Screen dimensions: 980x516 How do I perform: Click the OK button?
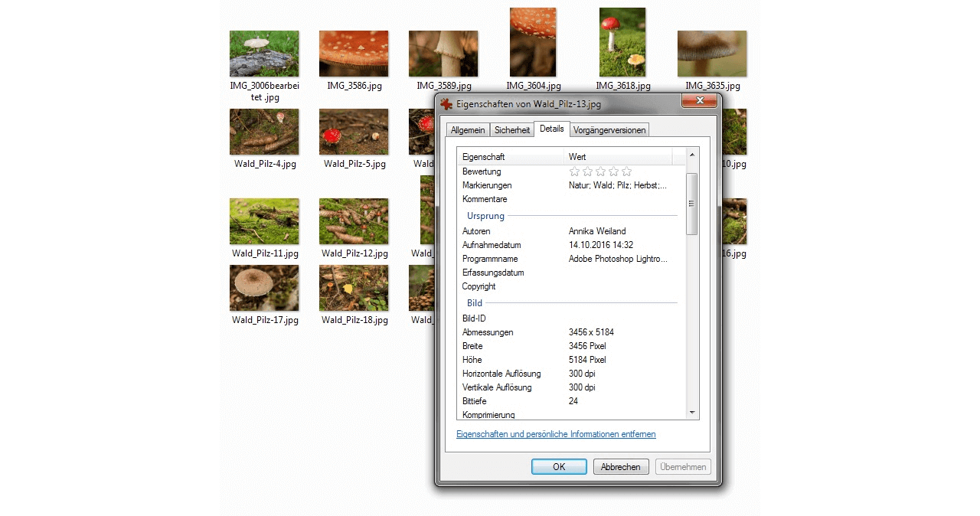[559, 467]
